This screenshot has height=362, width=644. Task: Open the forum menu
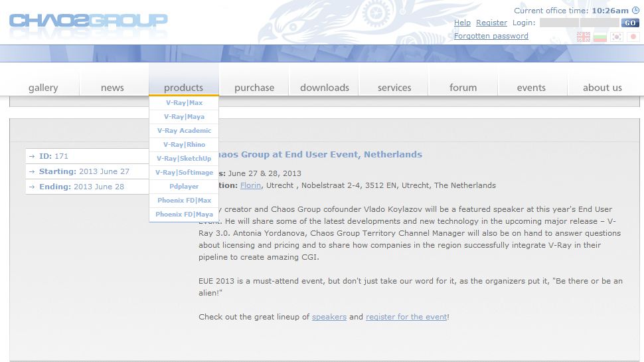[x=463, y=88]
